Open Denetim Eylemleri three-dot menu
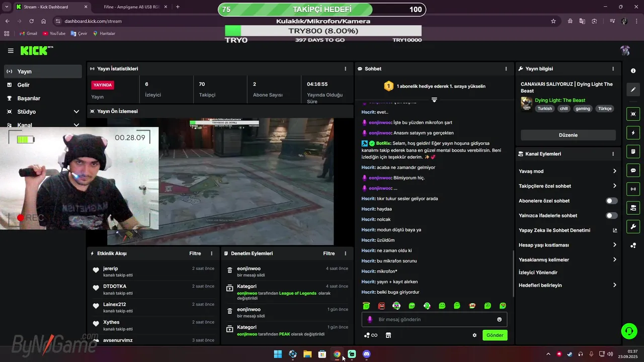Viewport: 644px width, 362px height. click(345, 253)
